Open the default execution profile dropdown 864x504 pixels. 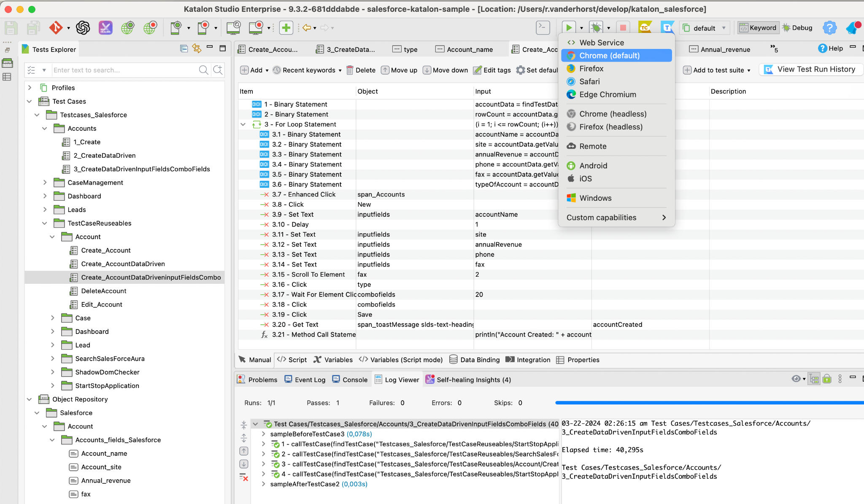(705, 28)
